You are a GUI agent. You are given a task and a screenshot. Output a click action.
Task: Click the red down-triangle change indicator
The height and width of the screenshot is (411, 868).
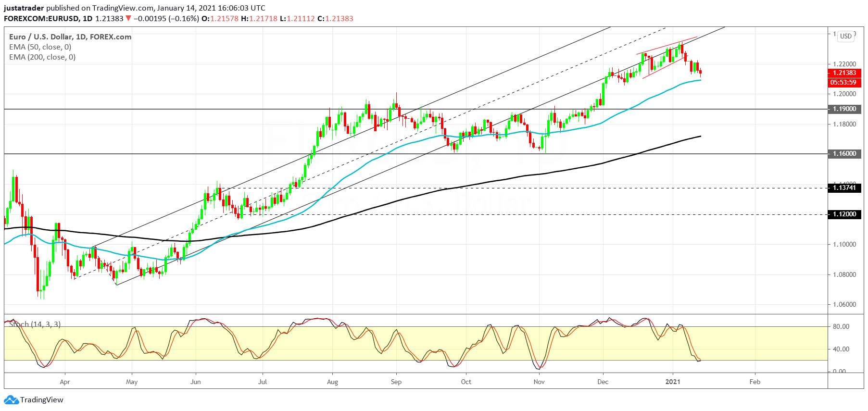(x=128, y=18)
